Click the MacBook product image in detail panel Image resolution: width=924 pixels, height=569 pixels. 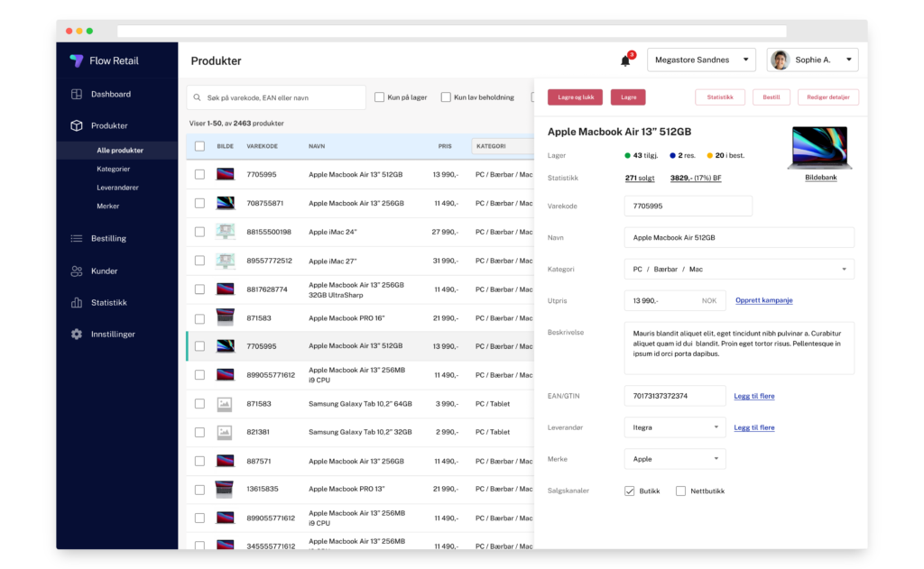(x=819, y=148)
